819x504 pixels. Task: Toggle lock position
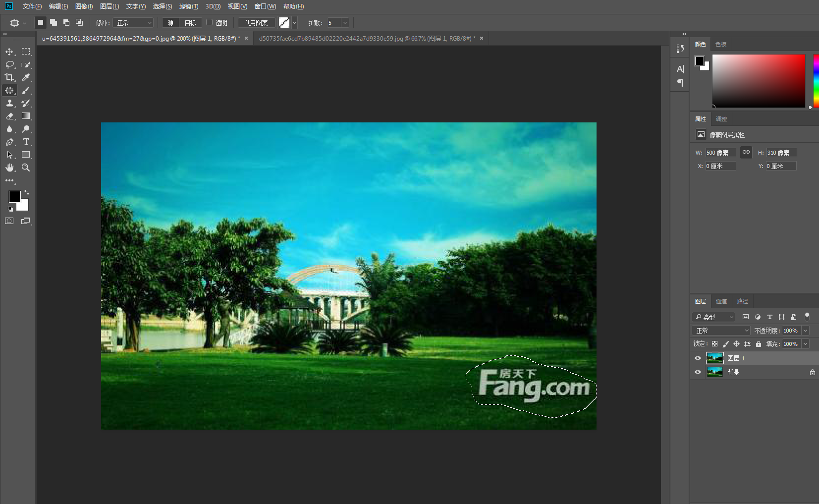click(736, 344)
